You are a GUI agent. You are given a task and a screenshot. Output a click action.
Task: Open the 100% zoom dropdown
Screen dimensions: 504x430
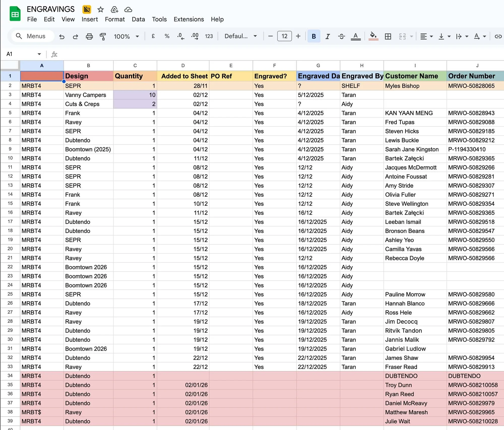[x=126, y=37]
